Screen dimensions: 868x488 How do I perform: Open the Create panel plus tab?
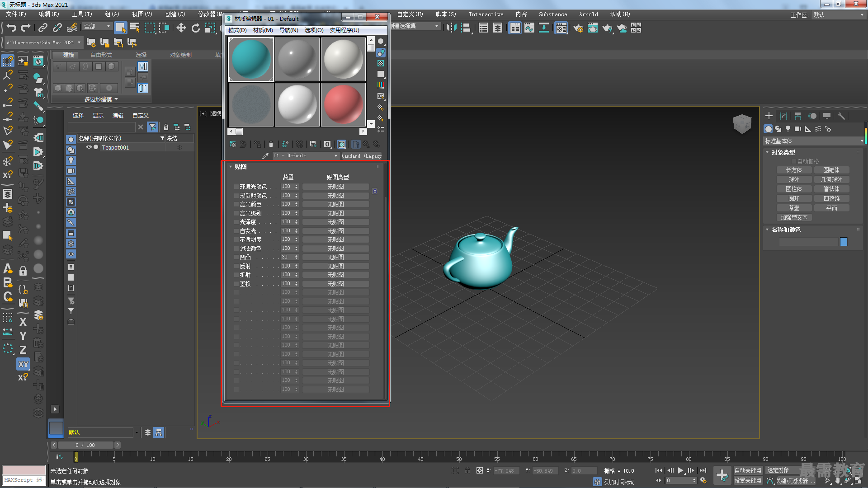click(x=769, y=116)
